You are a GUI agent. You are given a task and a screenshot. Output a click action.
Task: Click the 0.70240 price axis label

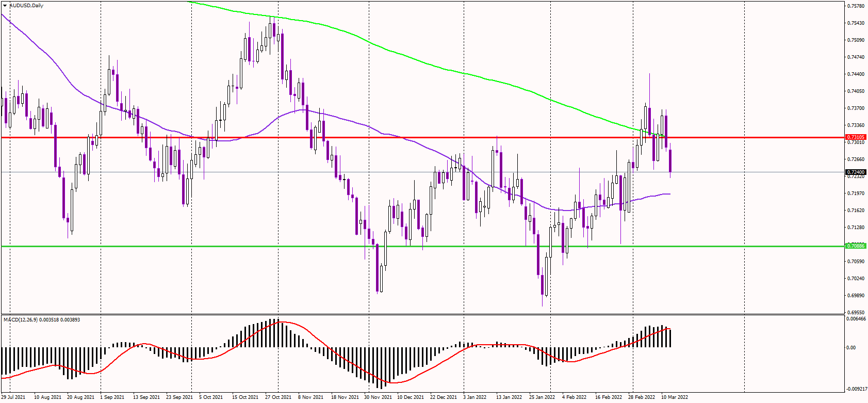[x=856, y=279]
